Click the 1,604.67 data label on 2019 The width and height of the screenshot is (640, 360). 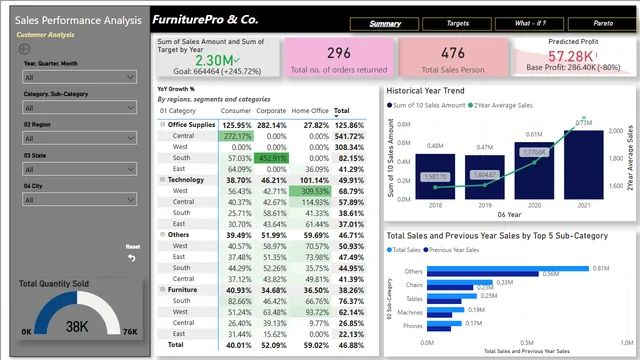(485, 175)
